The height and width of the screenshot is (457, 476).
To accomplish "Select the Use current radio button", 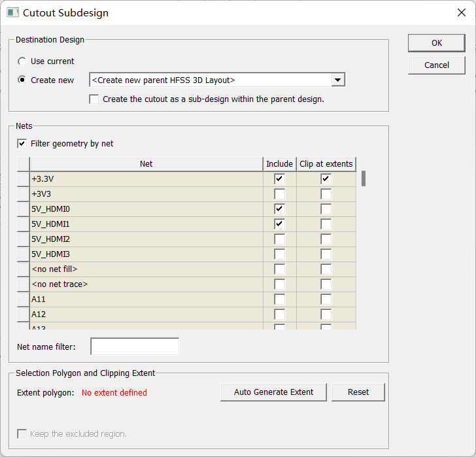I will tap(22, 61).
